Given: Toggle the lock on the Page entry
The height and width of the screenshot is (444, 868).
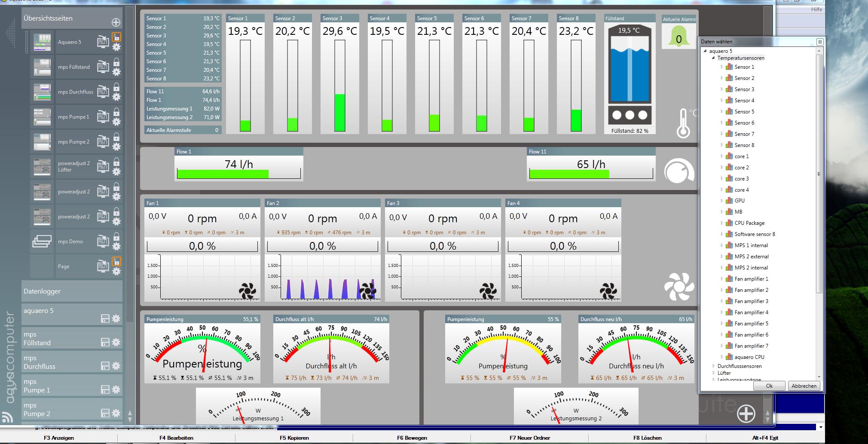Looking at the screenshot, I should click(116, 261).
